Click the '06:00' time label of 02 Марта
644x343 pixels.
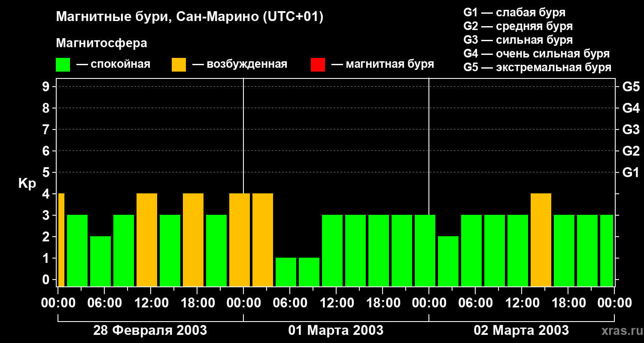(475, 303)
